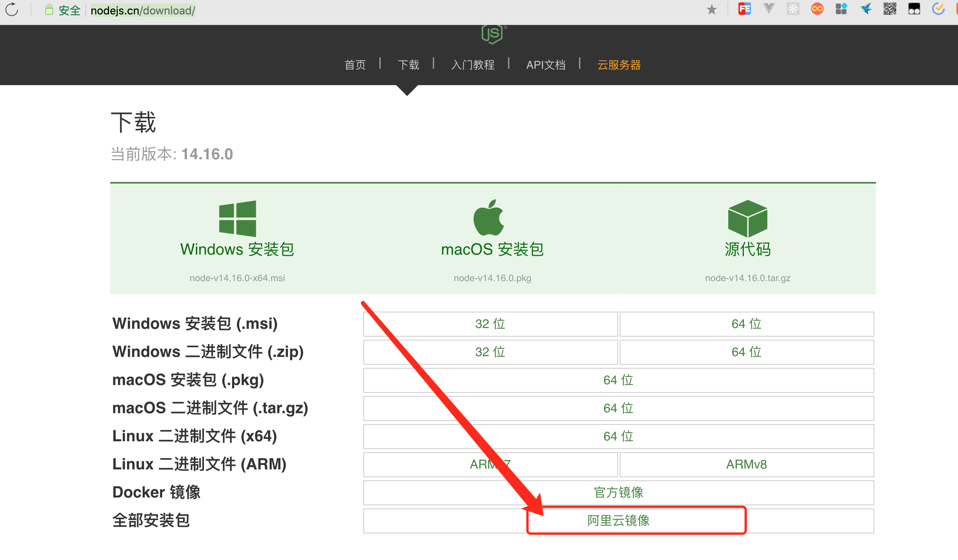This screenshot has height=560, width=958.
Task: Open the 首页 navigation menu item
Action: [x=355, y=65]
